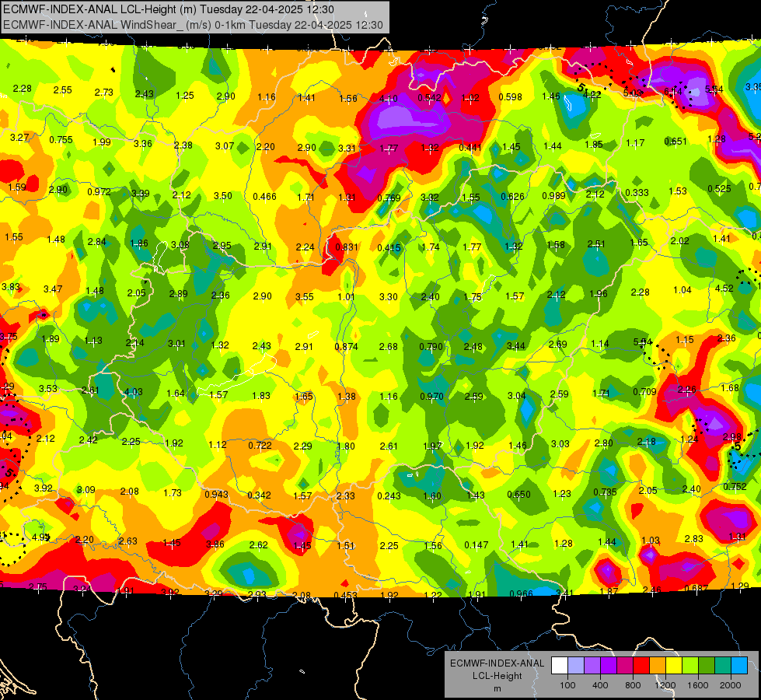Click the wind shear value "0.735"

(x=606, y=492)
